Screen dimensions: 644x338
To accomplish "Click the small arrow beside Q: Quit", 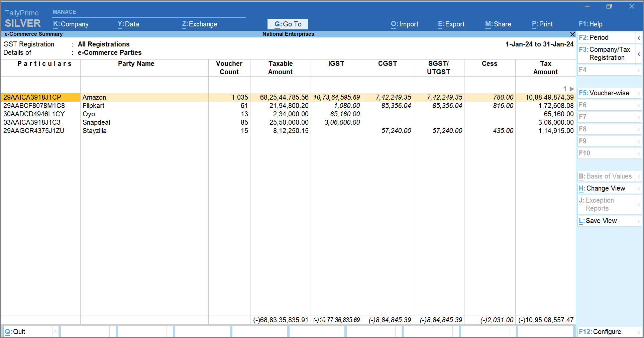I will [x=55, y=332].
